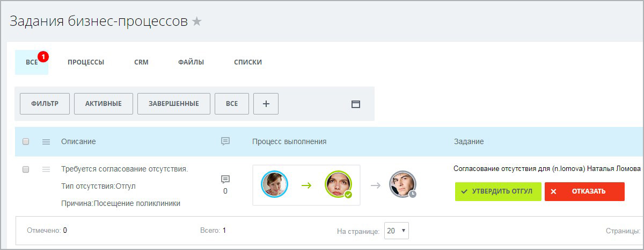Viewport: 644px width, 250px height.
Task: Click the pending approver avatar with clock
Action: pyautogui.click(x=402, y=184)
